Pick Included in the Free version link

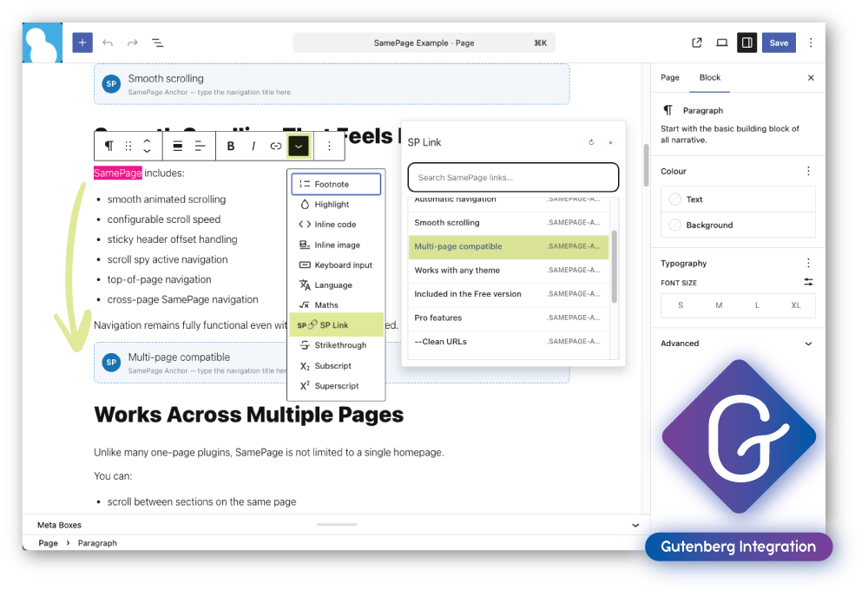[508, 294]
